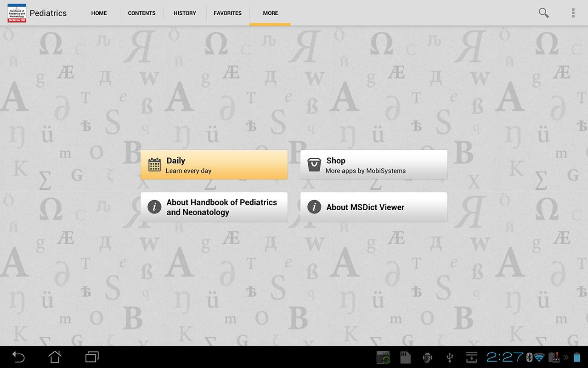Click the calendar icon on Daily
The image size is (588, 368).
tap(154, 165)
